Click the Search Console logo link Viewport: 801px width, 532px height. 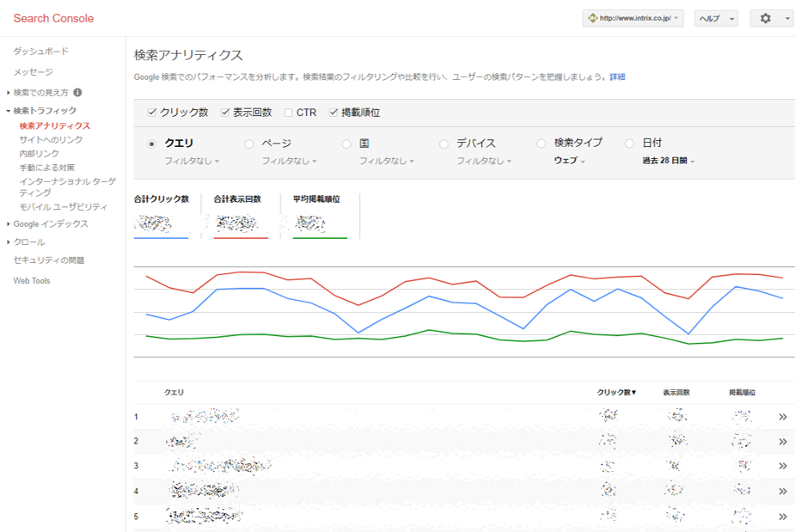(53, 18)
